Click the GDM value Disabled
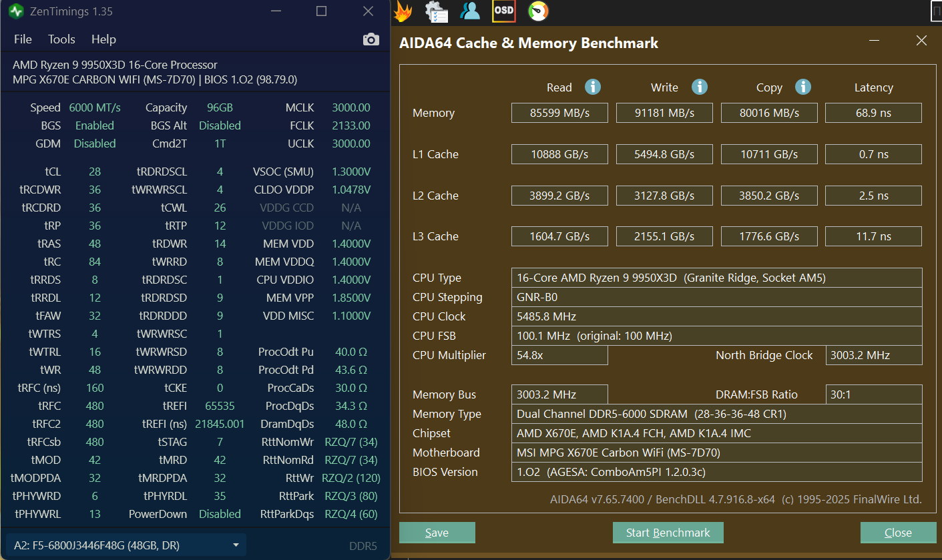The width and height of the screenshot is (942, 560). (x=95, y=144)
